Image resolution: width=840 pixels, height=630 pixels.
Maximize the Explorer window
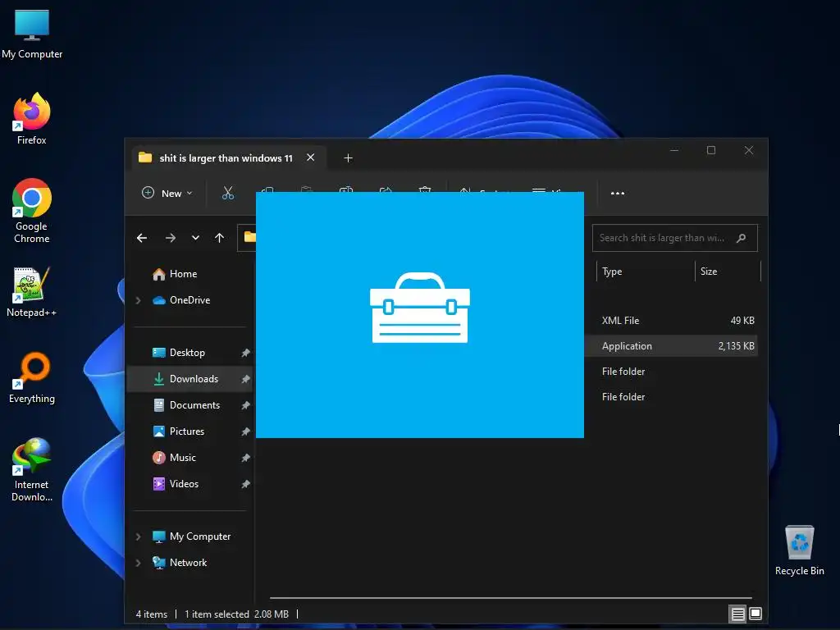pos(711,151)
